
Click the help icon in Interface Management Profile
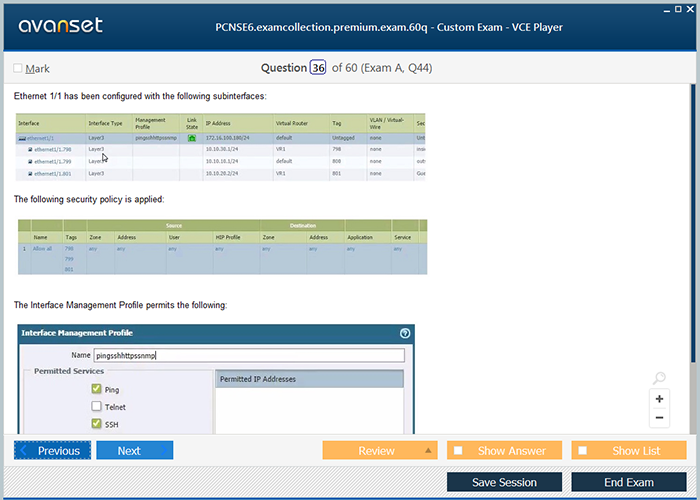tap(404, 333)
